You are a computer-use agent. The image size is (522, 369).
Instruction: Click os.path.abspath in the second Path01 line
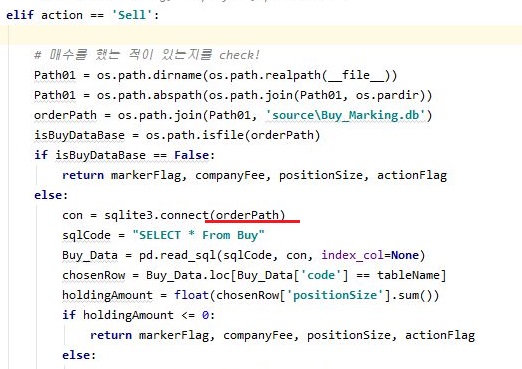[x=149, y=95]
